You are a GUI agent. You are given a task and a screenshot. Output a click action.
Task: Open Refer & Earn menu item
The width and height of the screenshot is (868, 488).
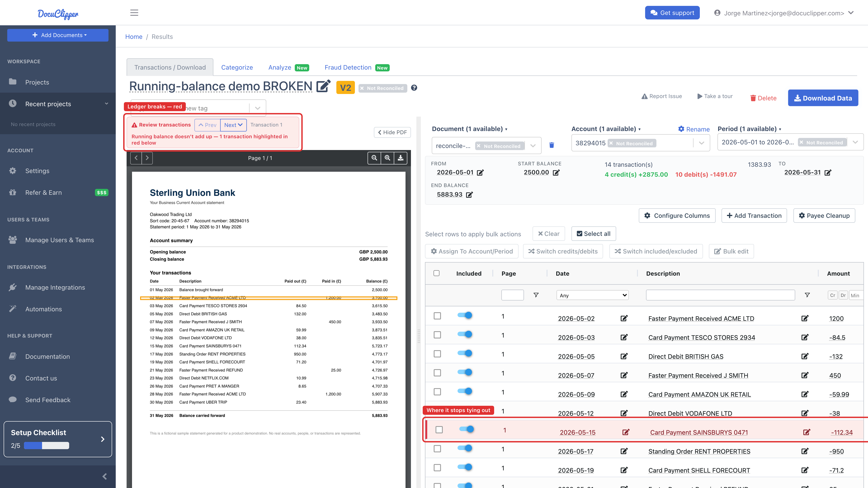(43, 192)
